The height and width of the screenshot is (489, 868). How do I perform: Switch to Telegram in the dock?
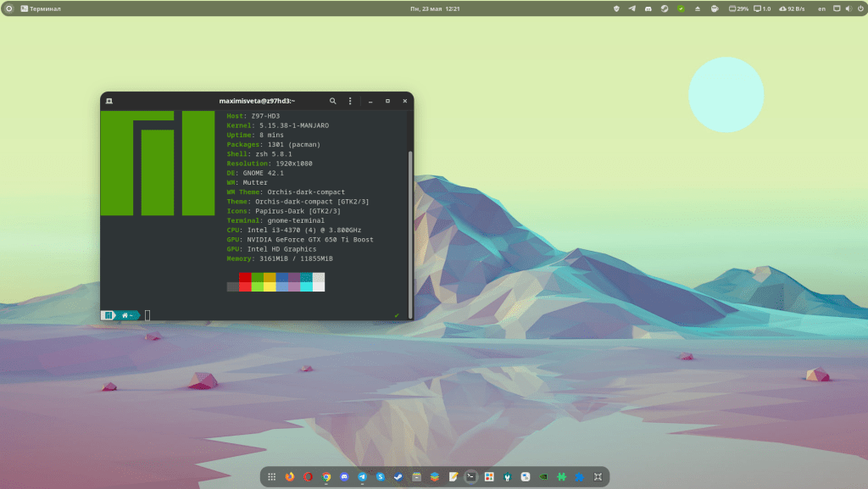coord(362,477)
